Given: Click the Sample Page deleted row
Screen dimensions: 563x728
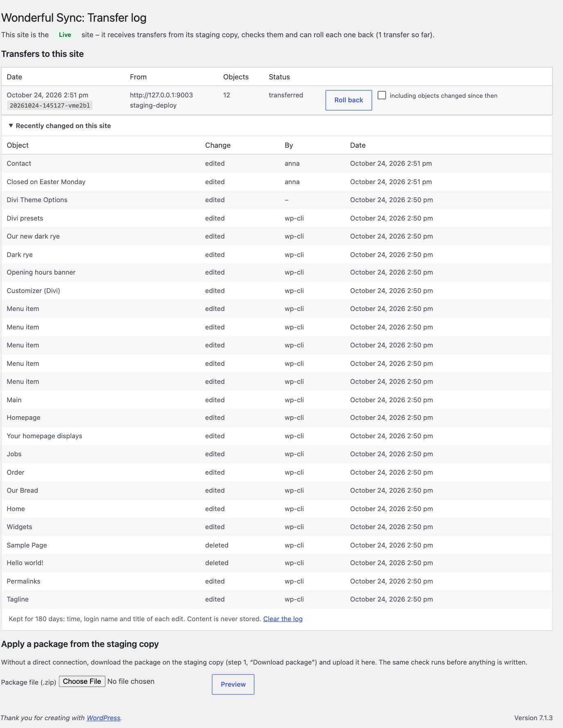Looking at the screenshot, I should coord(277,545).
